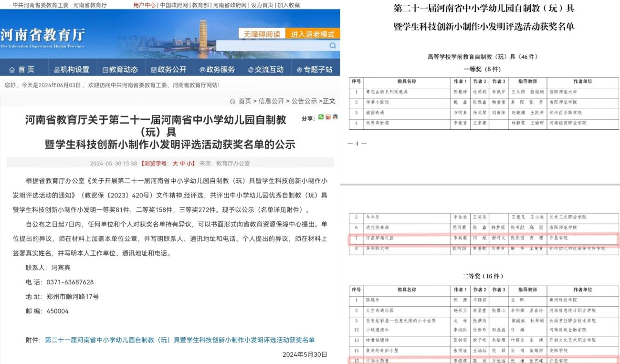Click table cell 跳跳乐
This screenshot has height=364, width=620.
(x=372, y=300)
